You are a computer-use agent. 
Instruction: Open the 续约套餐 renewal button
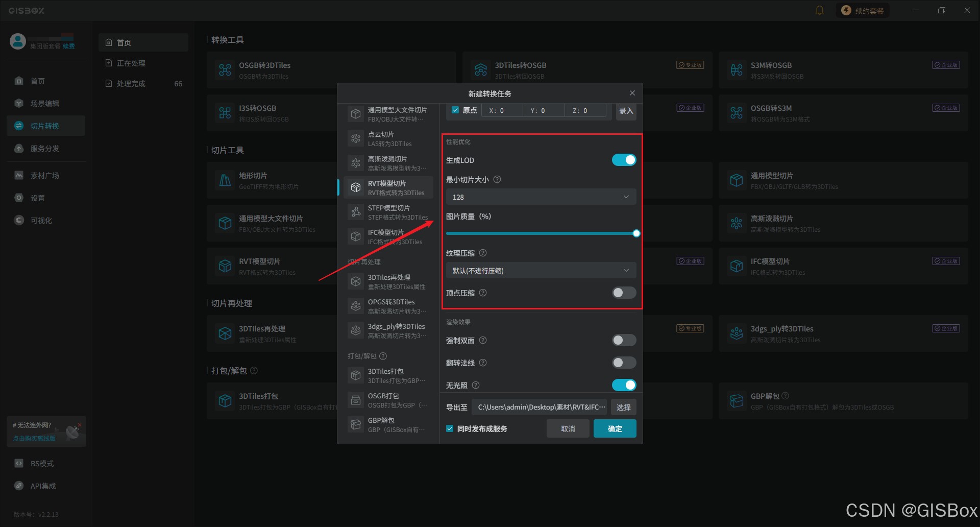[x=863, y=10]
